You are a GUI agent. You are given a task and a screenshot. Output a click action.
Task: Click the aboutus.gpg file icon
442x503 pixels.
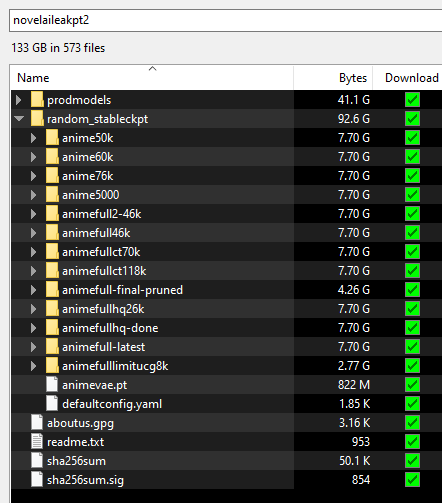tap(37, 423)
